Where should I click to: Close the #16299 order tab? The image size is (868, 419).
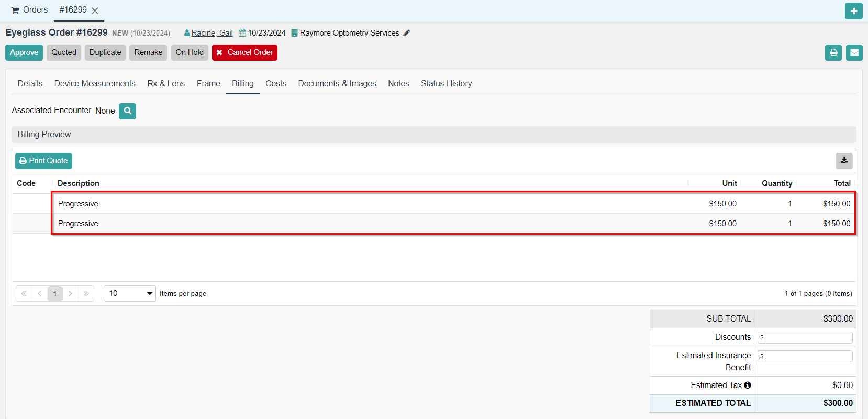point(95,11)
